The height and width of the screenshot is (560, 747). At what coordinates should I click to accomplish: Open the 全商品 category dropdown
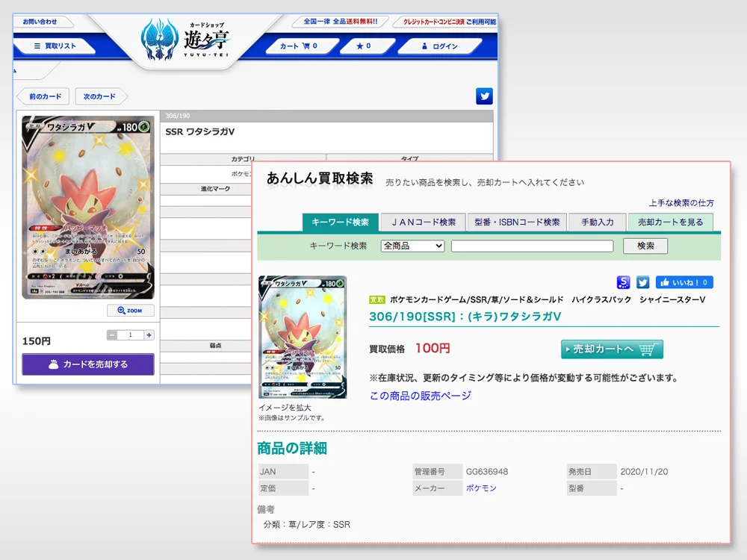412,246
